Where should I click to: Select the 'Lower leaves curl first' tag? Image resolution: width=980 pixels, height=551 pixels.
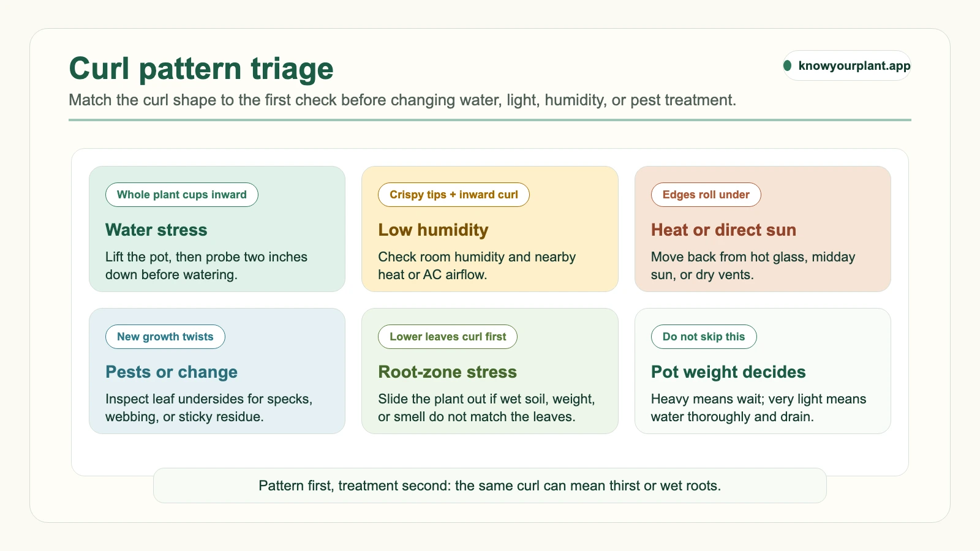[x=448, y=337]
